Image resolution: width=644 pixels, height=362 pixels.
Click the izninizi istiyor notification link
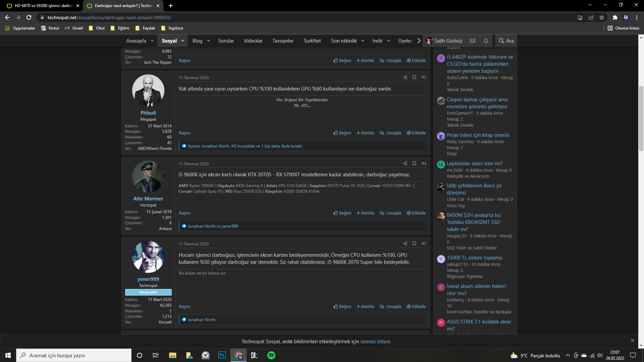coord(375,342)
